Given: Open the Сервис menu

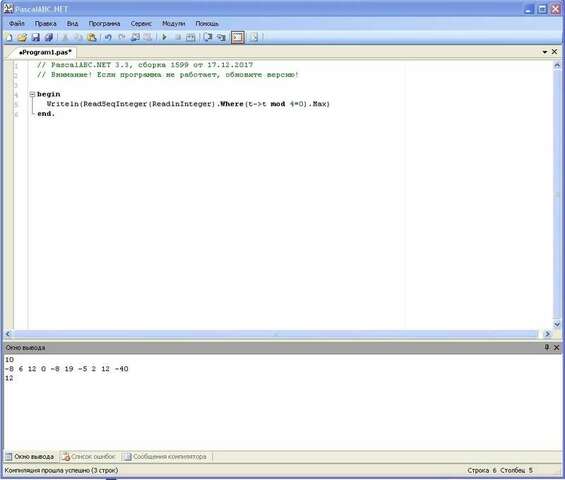Looking at the screenshot, I should point(141,23).
